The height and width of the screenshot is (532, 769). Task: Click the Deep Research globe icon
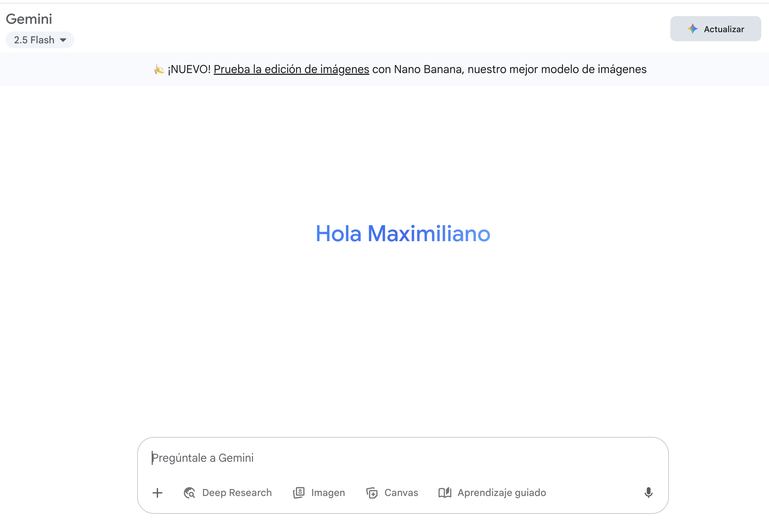(x=189, y=493)
